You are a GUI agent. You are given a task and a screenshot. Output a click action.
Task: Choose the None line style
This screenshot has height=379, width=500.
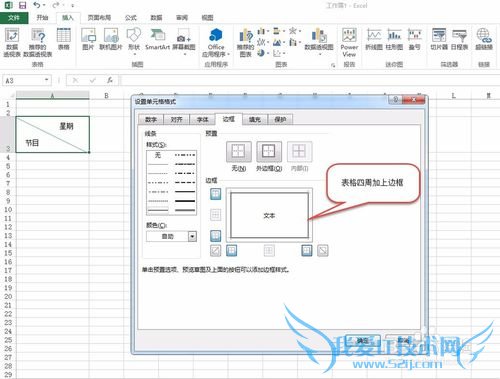click(x=158, y=155)
